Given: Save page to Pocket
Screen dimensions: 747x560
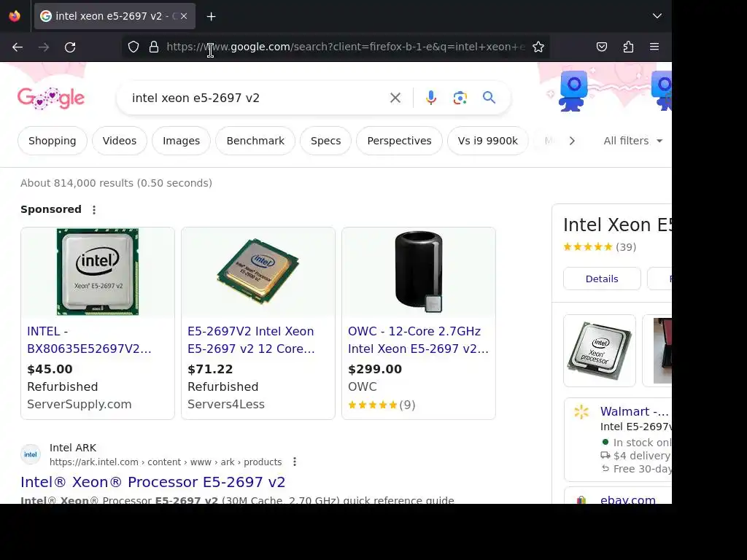Looking at the screenshot, I should [602, 47].
